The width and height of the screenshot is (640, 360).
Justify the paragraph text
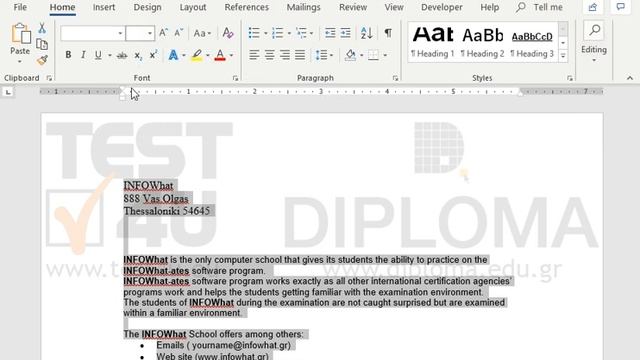tap(300, 55)
